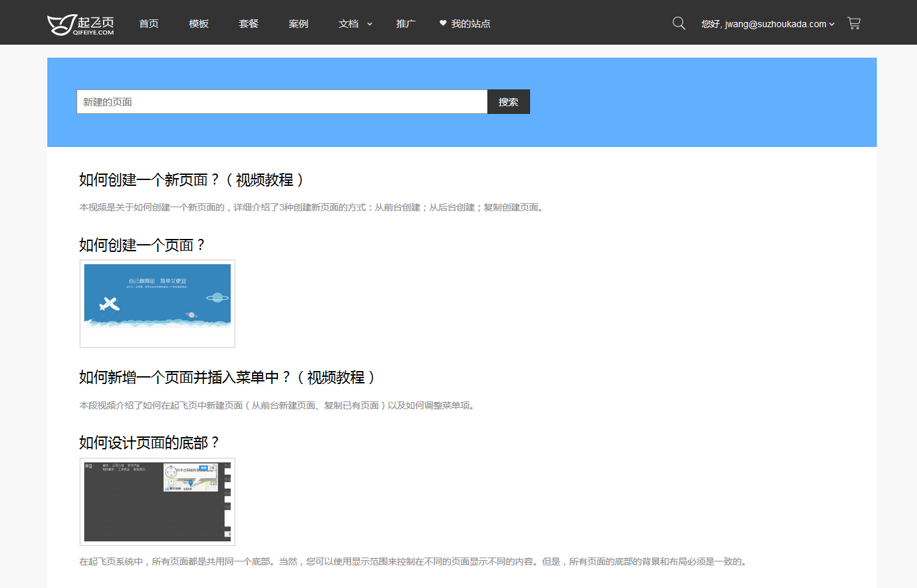Open the shopping cart icon
This screenshot has height=588, width=917.
(x=853, y=23)
